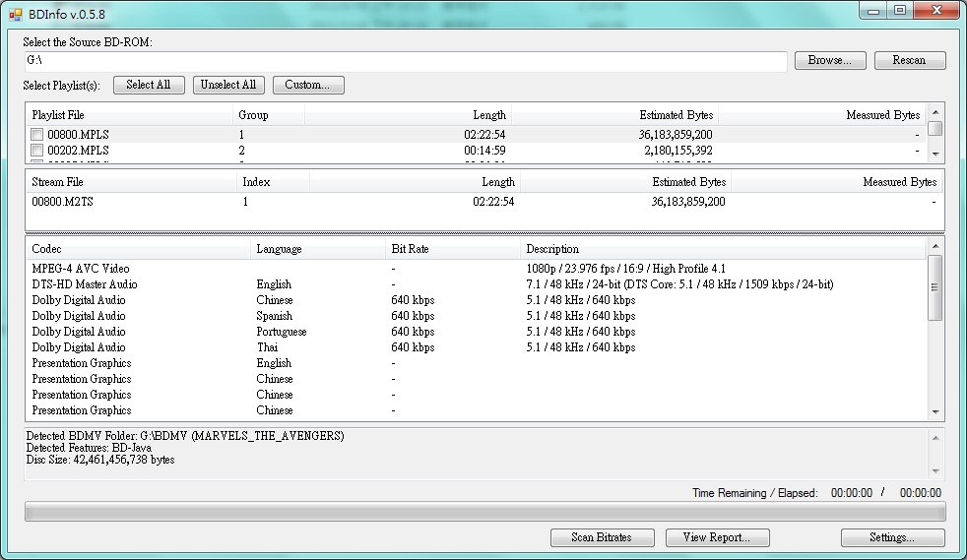
Task: Select All playlists
Action: coord(149,85)
